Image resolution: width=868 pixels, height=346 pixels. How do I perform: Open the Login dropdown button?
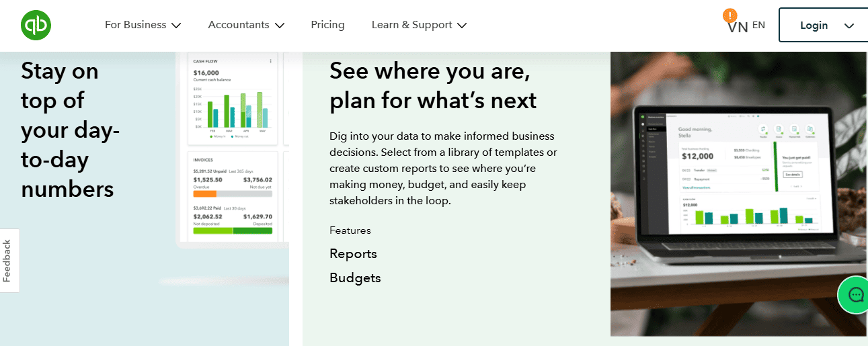coord(826,26)
